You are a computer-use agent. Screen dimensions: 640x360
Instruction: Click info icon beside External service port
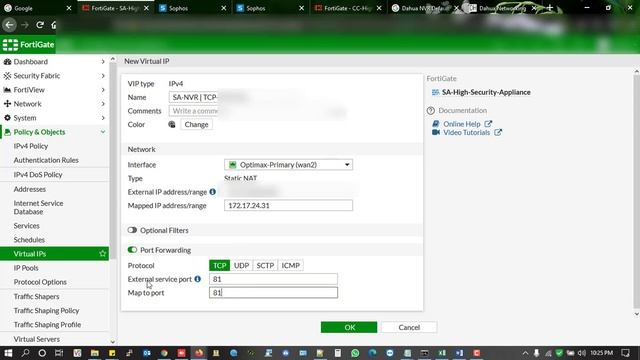pyautogui.click(x=198, y=279)
